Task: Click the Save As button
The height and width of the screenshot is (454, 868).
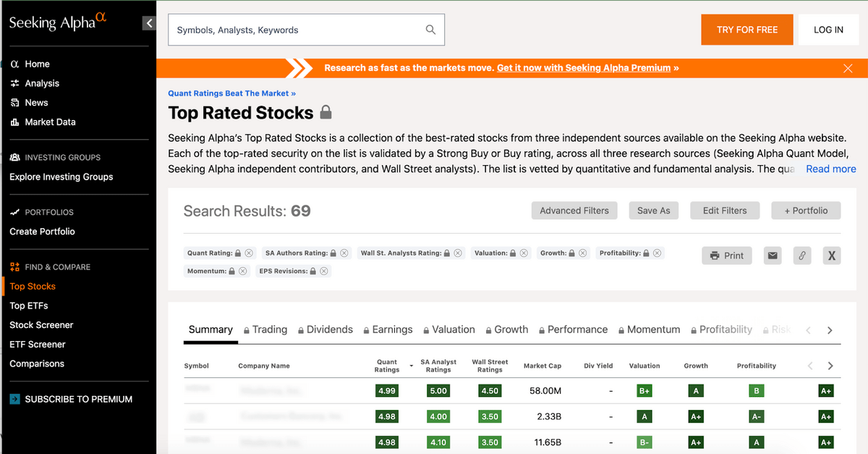Action: click(x=654, y=211)
